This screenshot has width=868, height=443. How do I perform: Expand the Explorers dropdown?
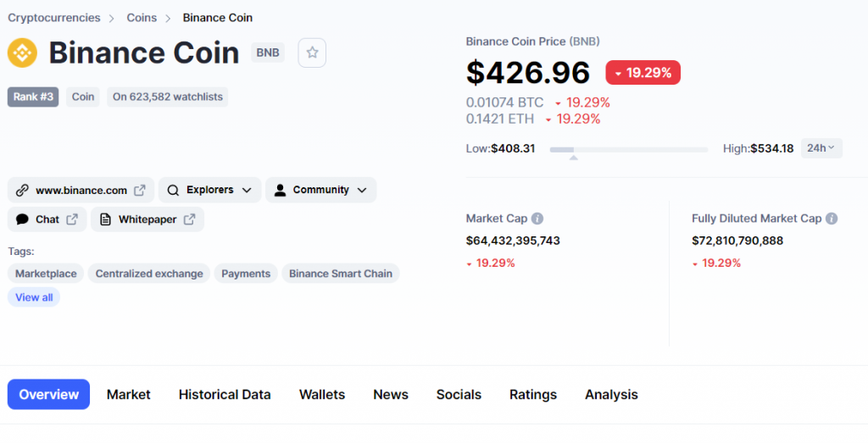pyautogui.click(x=209, y=190)
